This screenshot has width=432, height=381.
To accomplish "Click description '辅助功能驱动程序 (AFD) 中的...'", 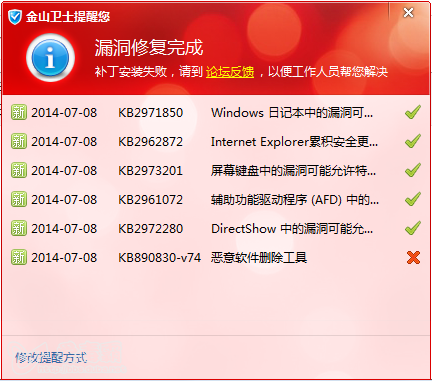I will point(295,200).
